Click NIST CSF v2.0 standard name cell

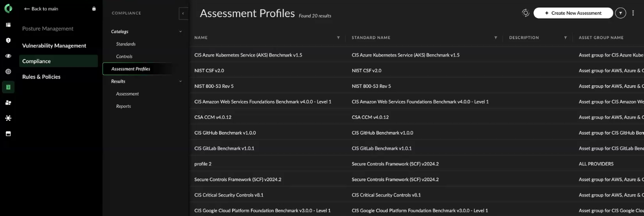click(367, 71)
